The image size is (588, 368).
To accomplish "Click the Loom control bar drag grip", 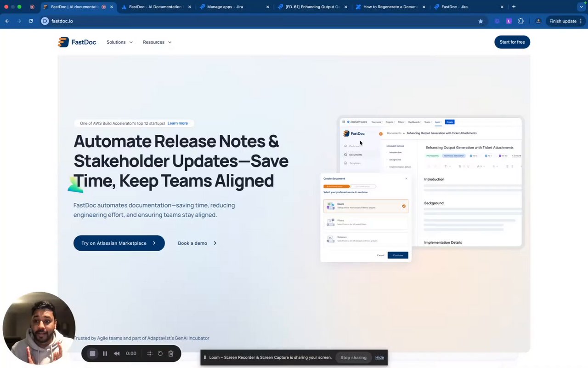I will click(x=150, y=353).
